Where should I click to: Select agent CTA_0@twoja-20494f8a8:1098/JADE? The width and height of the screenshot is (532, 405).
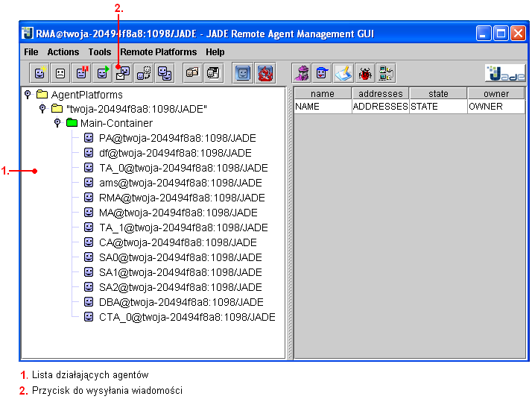pos(180,317)
